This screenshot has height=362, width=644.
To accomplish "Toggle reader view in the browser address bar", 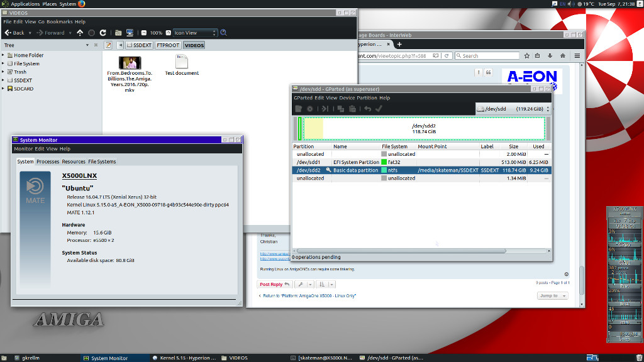I will (436, 56).
